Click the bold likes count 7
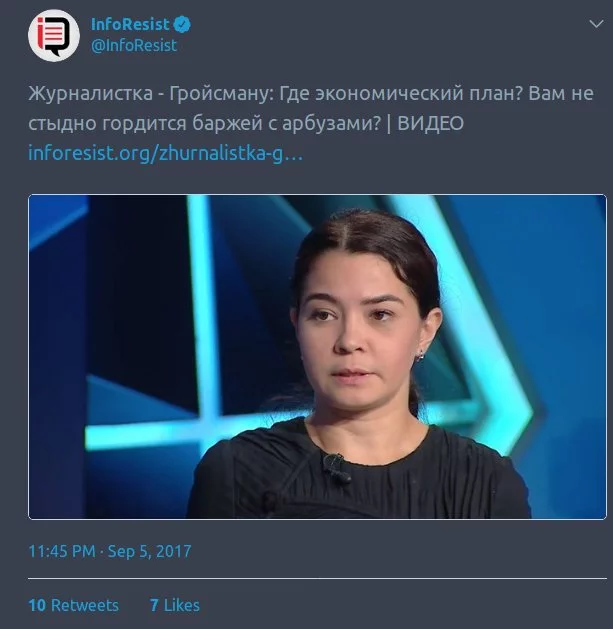This screenshot has width=613, height=629. [154, 605]
